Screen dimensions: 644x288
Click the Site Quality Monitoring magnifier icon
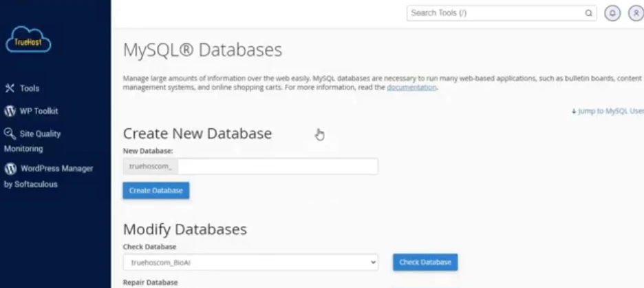[x=10, y=133]
